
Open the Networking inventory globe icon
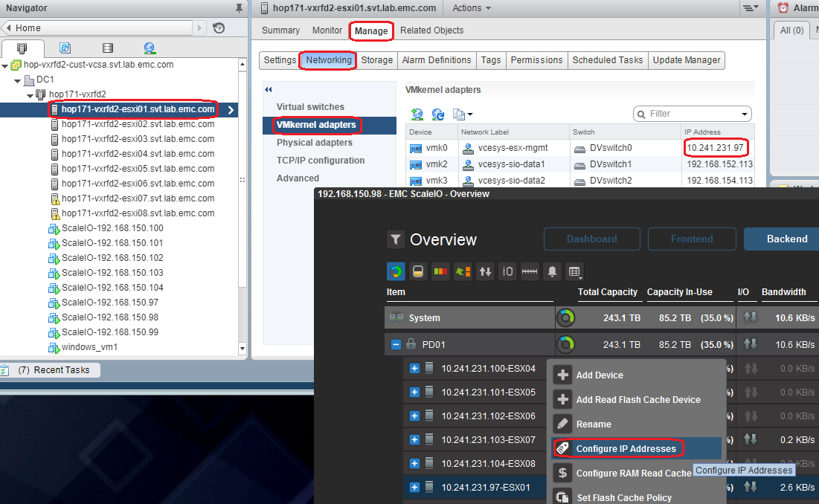pos(149,48)
